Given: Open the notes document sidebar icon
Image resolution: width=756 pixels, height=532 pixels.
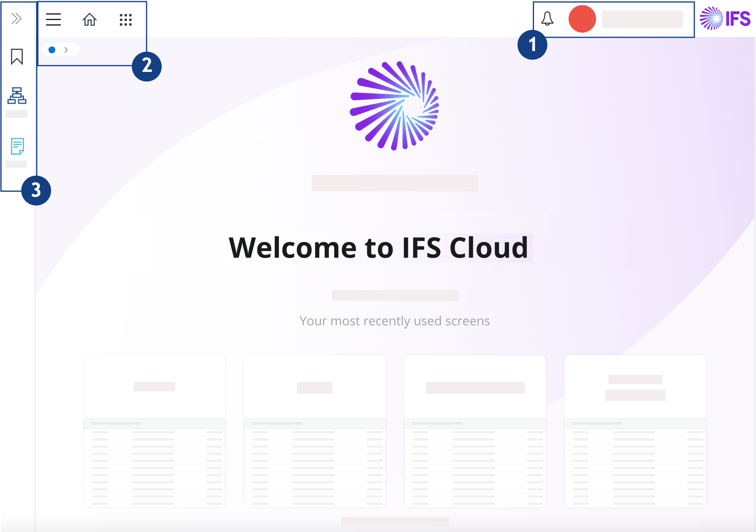Looking at the screenshot, I should pos(17,146).
